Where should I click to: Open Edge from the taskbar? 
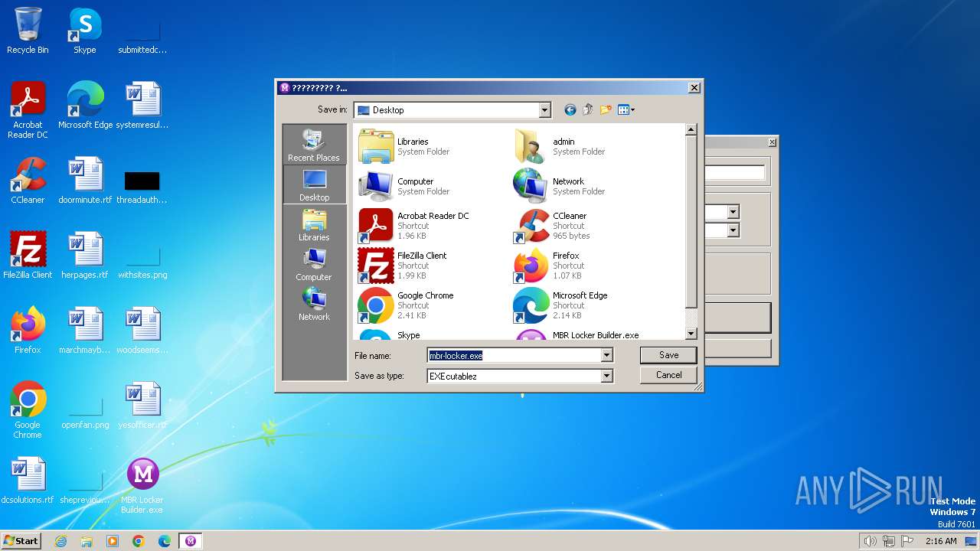[x=165, y=541]
